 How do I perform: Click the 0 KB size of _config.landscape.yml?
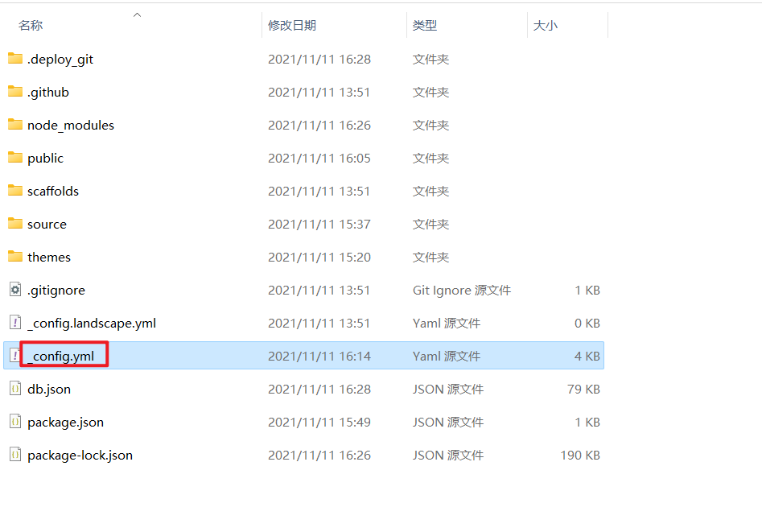(587, 324)
